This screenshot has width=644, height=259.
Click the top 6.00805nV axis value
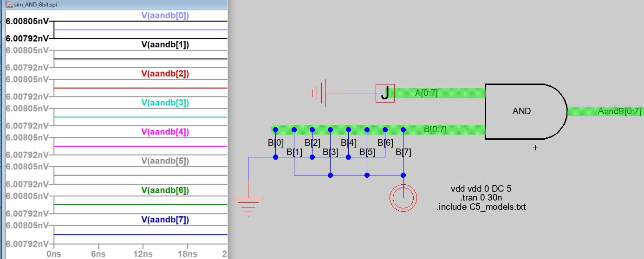click(x=26, y=21)
